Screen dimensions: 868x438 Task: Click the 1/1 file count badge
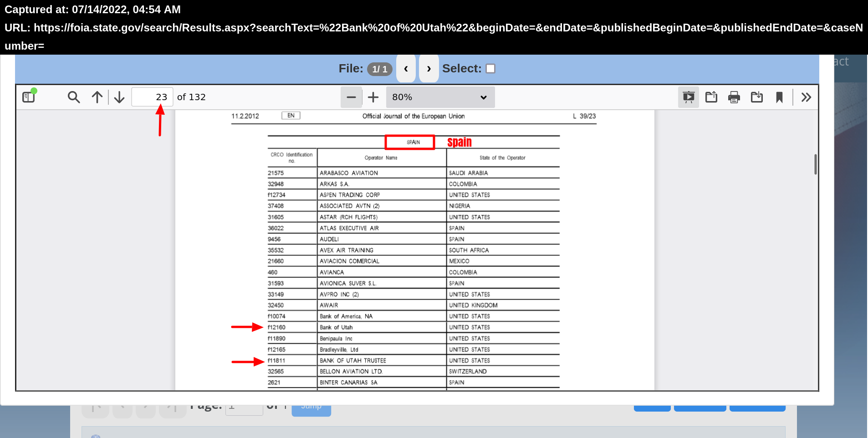[x=380, y=69]
